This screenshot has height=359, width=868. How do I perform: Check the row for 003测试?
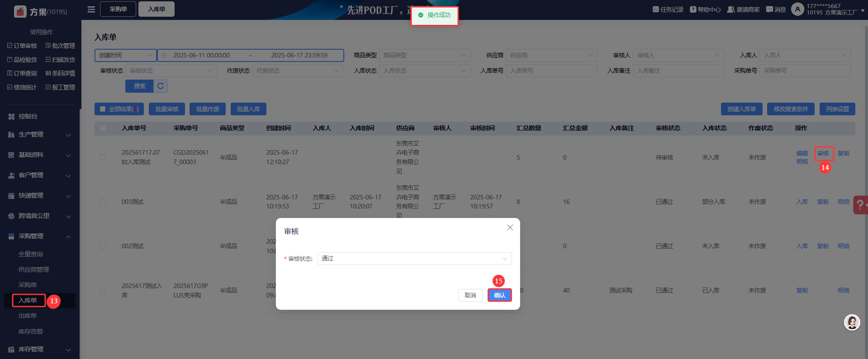tap(103, 202)
